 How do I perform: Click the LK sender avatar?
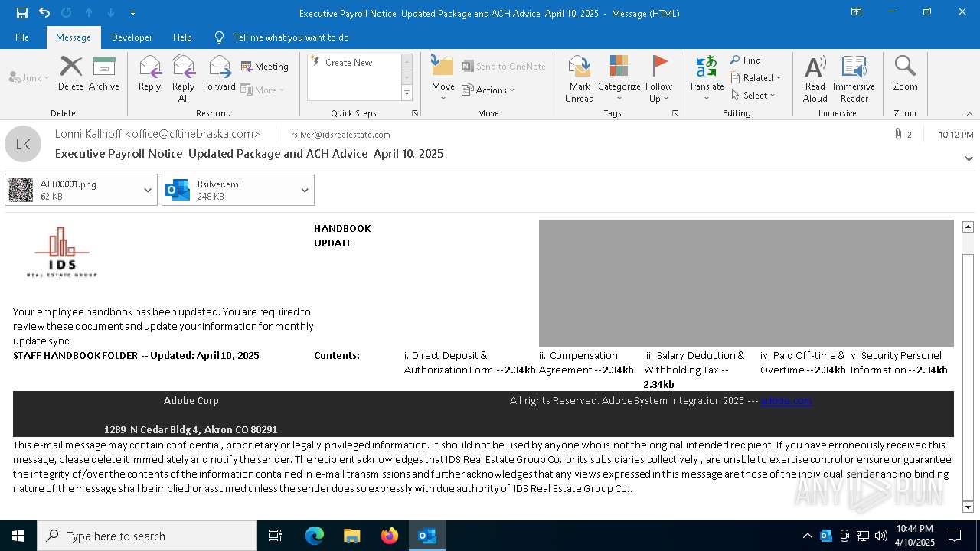[23, 144]
